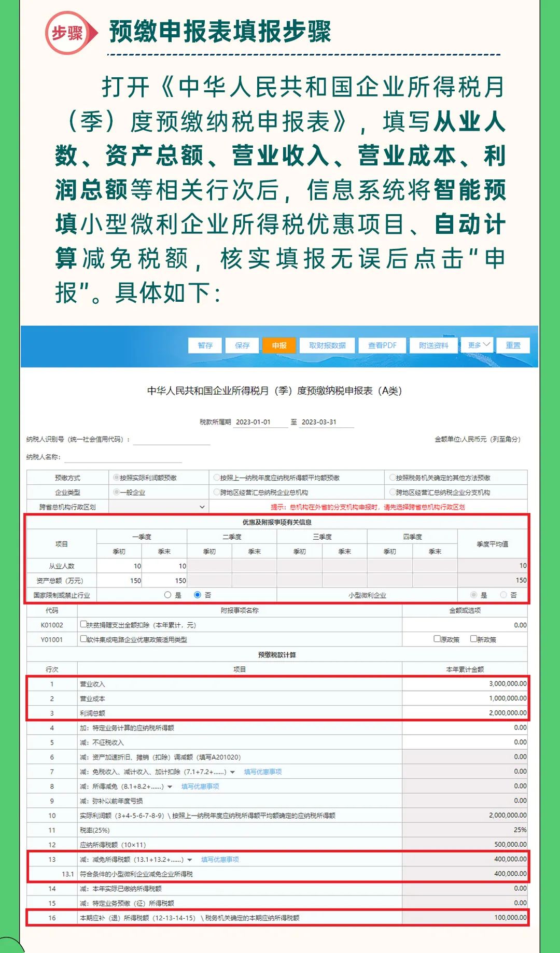Click row 14 本年实际已缴纳所得税额 amount
This screenshot has width=560, height=953.
point(465,888)
